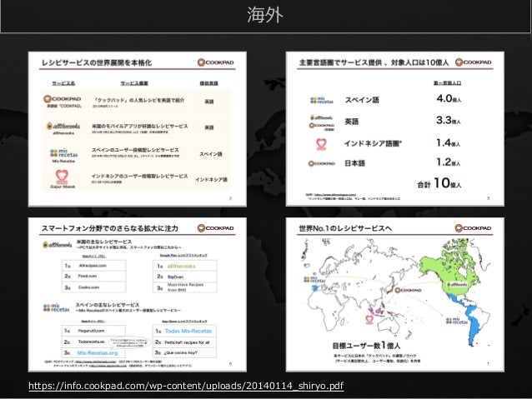Click allthecooks logo beside 英語 row

pos(322,117)
